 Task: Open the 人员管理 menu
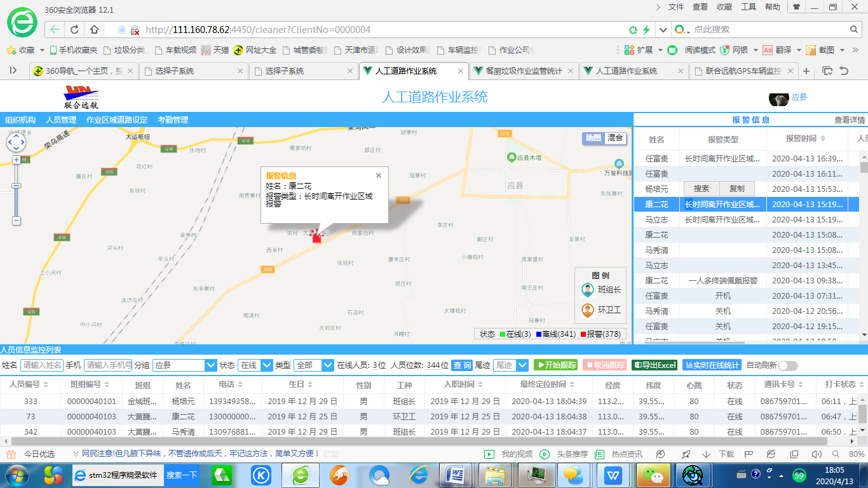(61, 119)
